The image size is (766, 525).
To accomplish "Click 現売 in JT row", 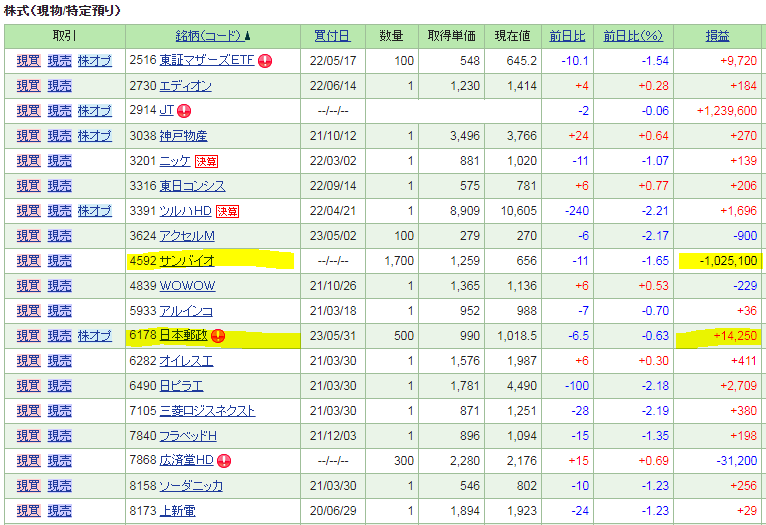I will (x=60, y=111).
